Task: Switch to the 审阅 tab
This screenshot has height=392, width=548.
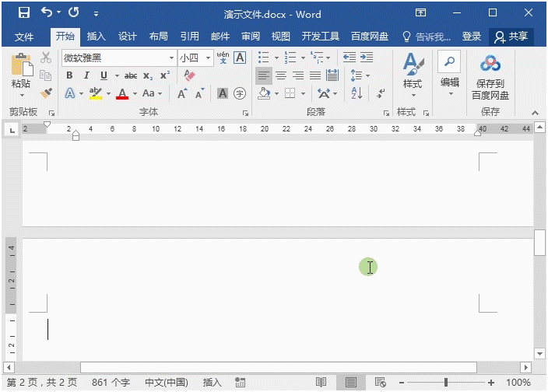Action: click(251, 37)
